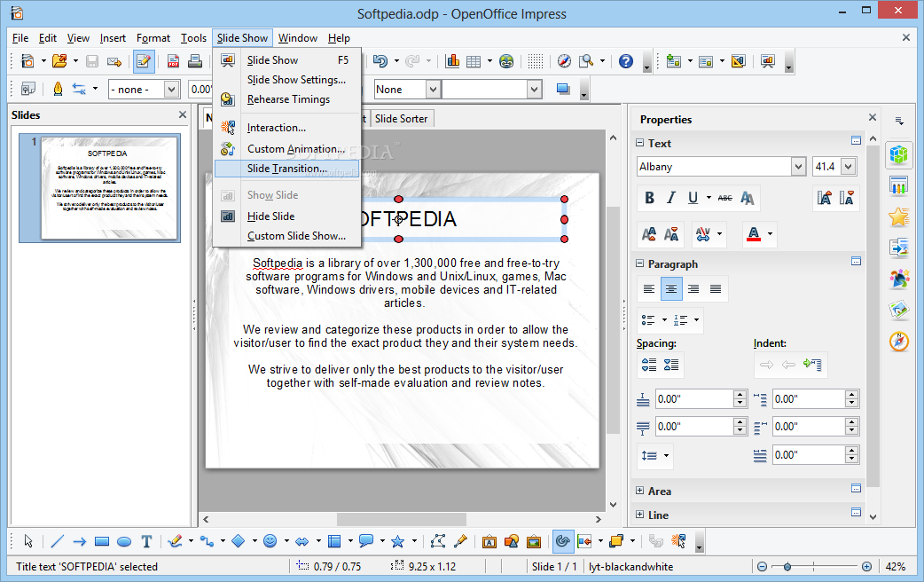Expand the Area section
This screenshot has height=582, width=924.
point(640,491)
